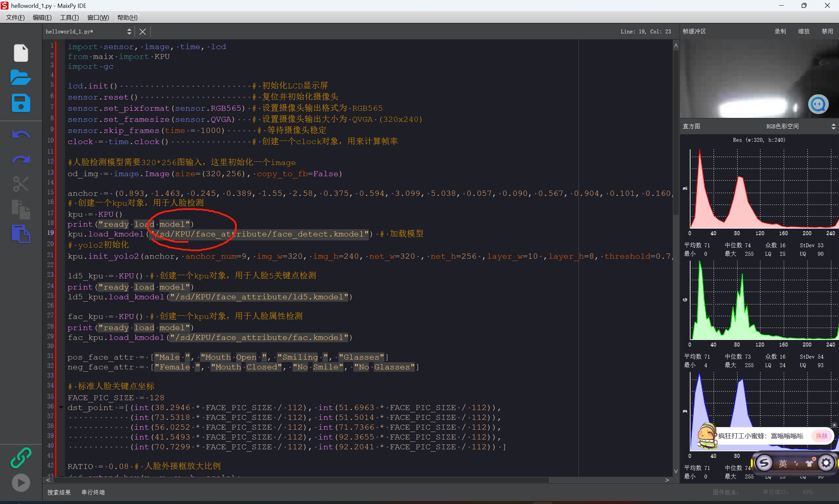Toggle frame buffer 禁用 (disable) option
Screen dimensions: 839x504
[827, 31]
